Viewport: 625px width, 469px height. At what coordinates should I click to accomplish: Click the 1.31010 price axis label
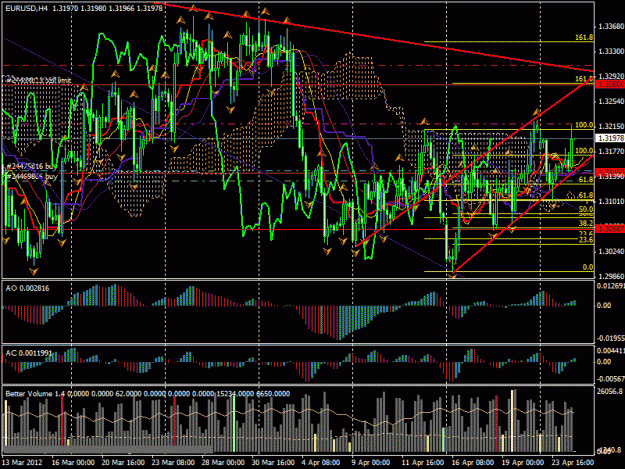tap(611, 201)
